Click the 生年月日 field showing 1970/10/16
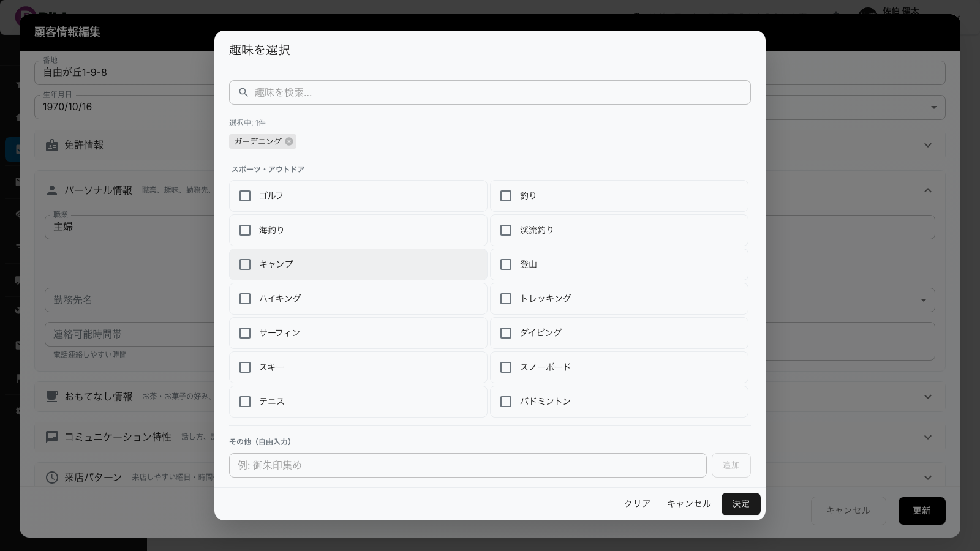980x551 pixels. coord(124,107)
